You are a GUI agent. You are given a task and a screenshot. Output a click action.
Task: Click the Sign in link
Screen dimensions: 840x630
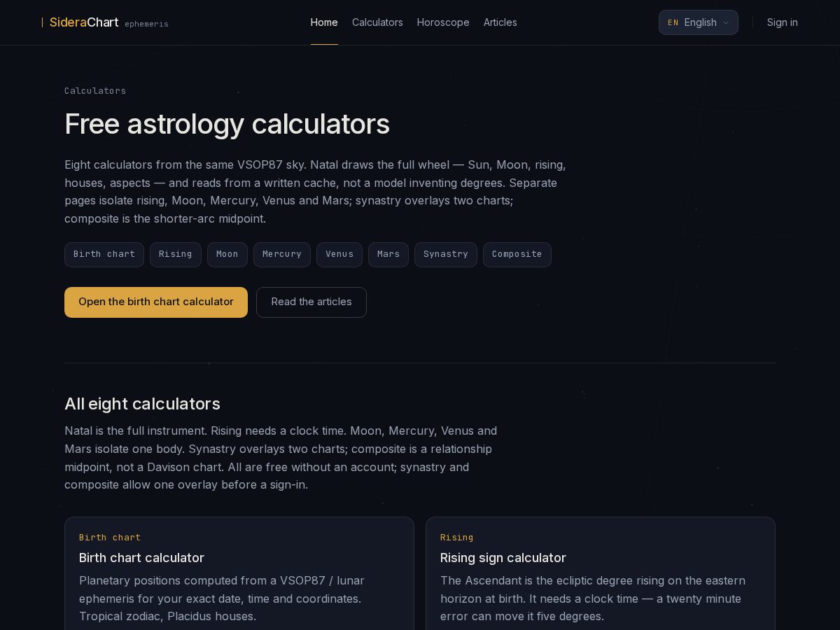click(782, 22)
